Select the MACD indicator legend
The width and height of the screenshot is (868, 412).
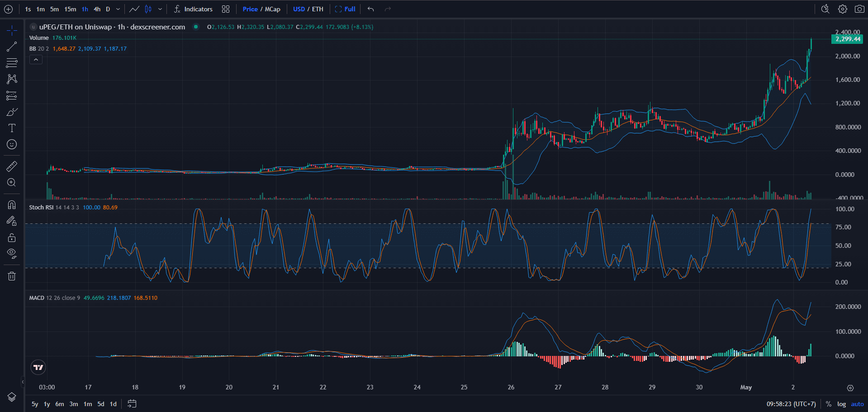click(x=37, y=298)
